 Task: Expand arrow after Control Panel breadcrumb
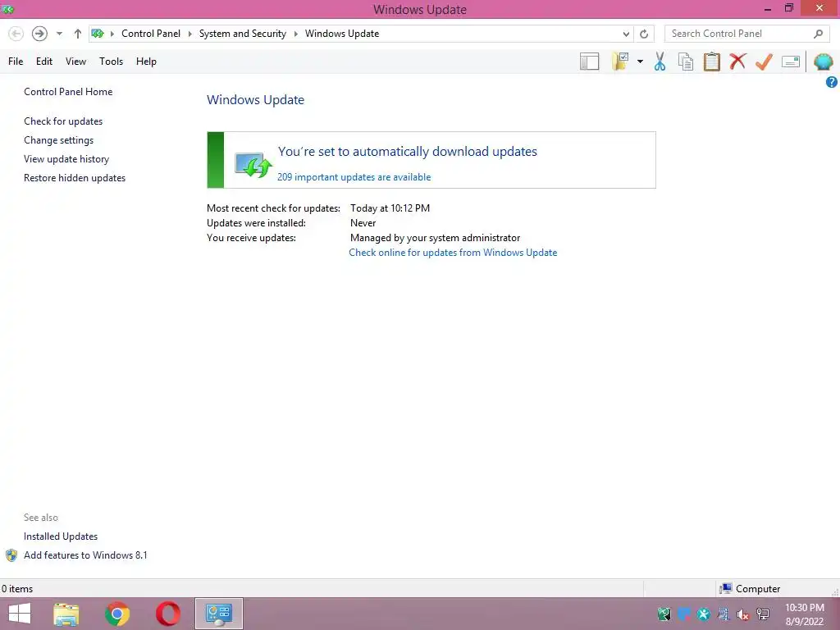pos(189,34)
